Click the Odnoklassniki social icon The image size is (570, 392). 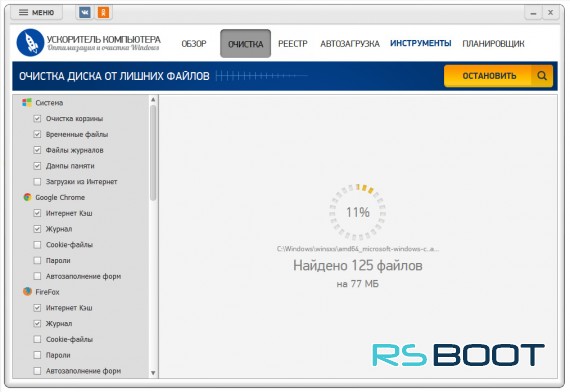(104, 12)
